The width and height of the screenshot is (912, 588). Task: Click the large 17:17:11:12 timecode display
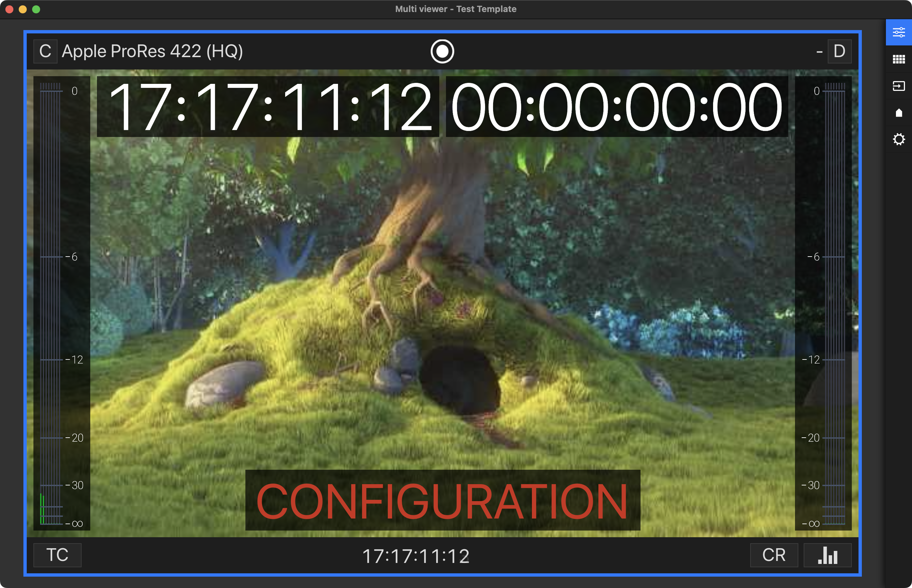click(x=268, y=107)
